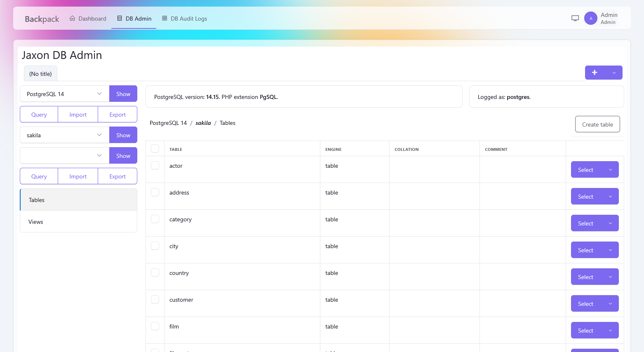Click the DB Audit Logs table icon
This screenshot has width=644, height=352.
pyautogui.click(x=165, y=18)
